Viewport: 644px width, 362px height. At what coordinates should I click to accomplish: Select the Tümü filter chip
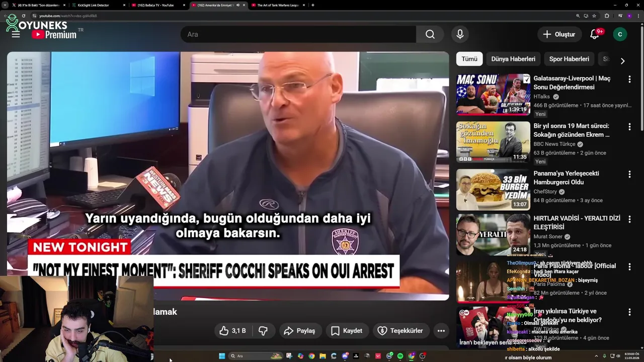469,59
